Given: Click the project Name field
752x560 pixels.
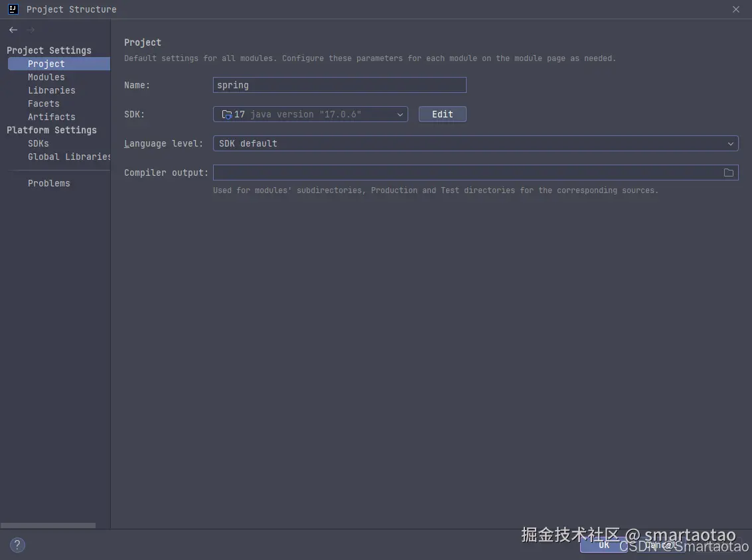Looking at the screenshot, I should pyautogui.click(x=340, y=85).
